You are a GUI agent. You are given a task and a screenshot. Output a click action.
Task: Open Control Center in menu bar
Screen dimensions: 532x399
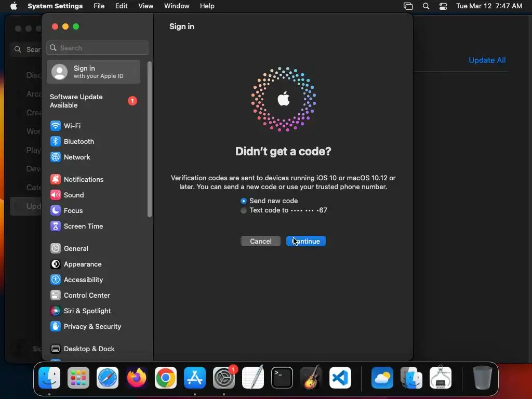click(443, 6)
